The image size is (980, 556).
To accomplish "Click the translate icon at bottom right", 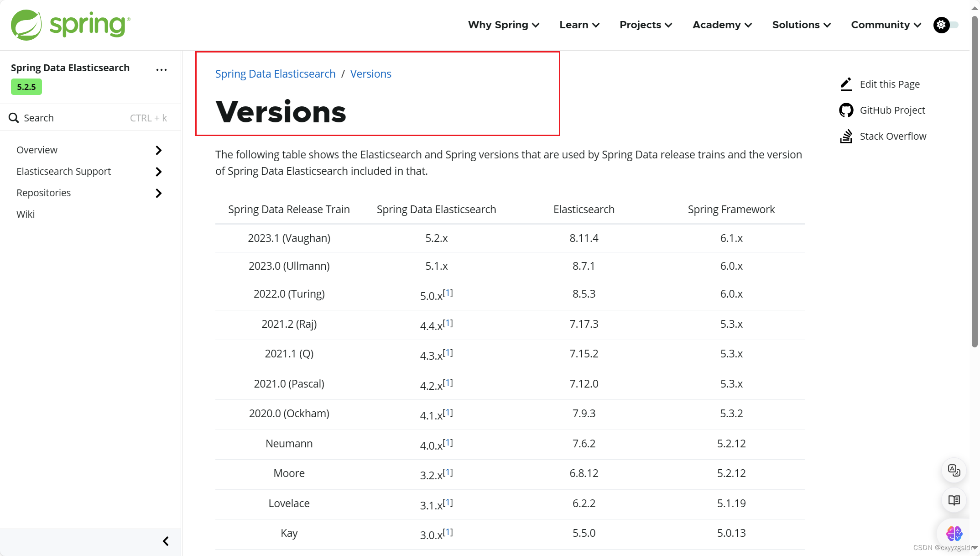I will [954, 470].
